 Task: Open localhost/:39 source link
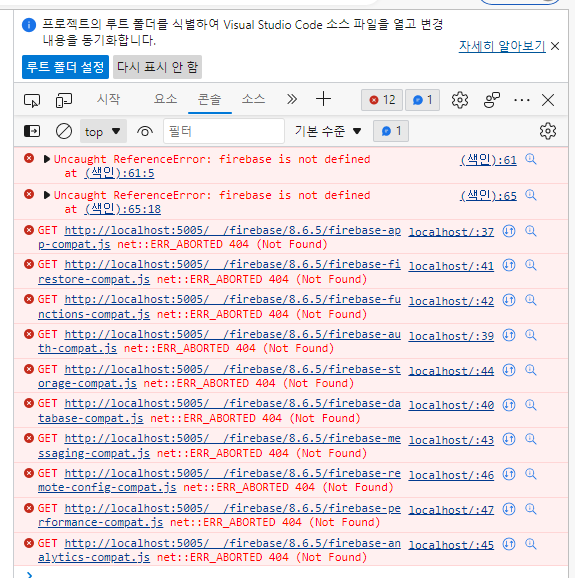click(x=451, y=336)
